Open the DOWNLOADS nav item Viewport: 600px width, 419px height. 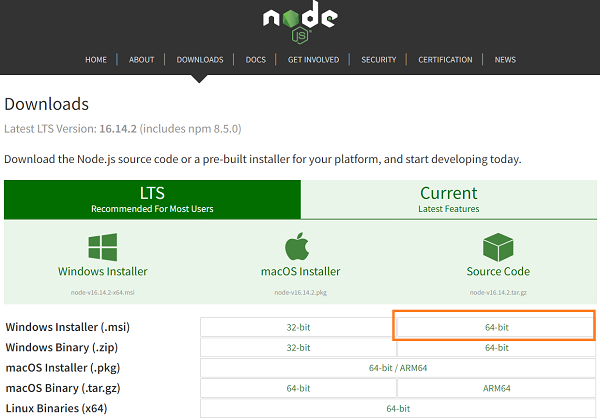200,60
